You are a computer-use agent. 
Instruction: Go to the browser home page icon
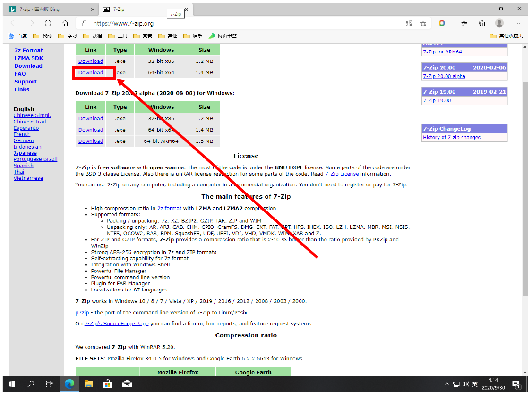pos(65,23)
